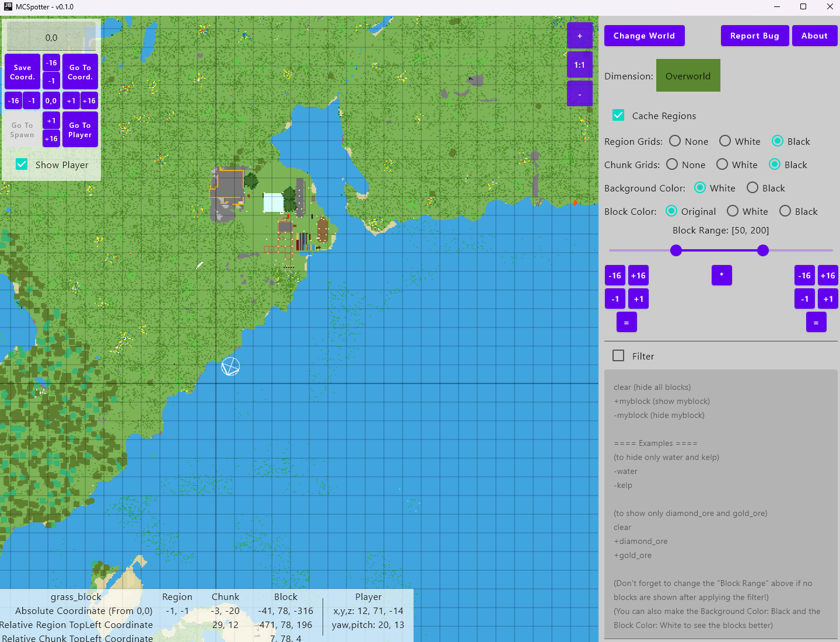
Task: Click the +16 button beside Go To Spawn
Action: [51, 138]
